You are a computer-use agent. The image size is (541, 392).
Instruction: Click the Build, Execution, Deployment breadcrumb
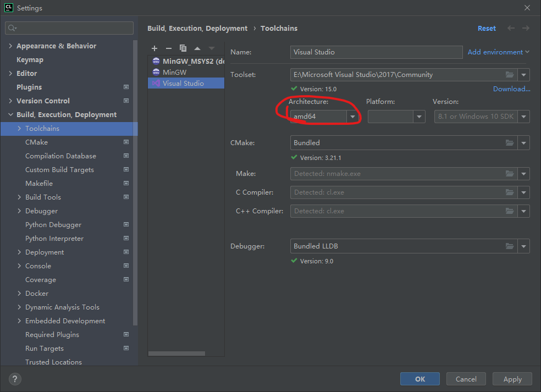(197, 28)
